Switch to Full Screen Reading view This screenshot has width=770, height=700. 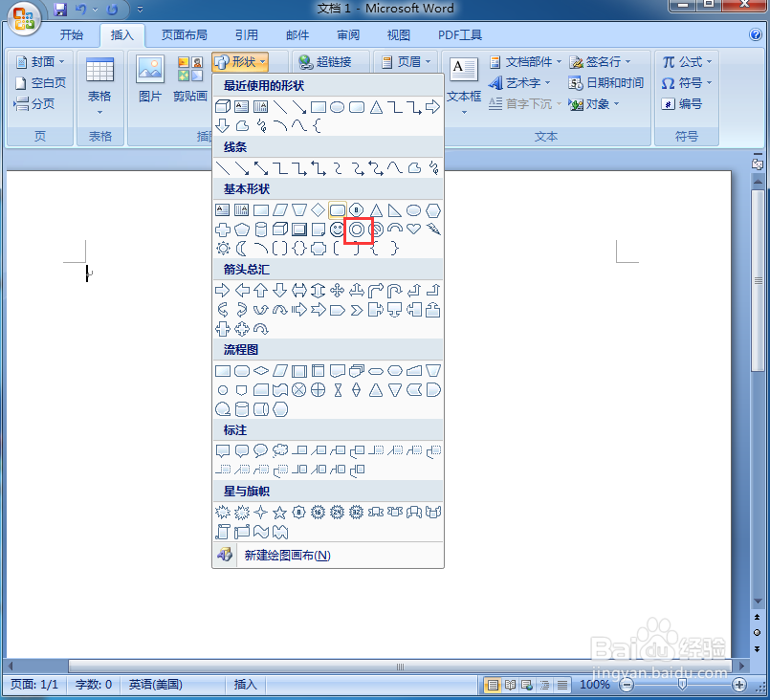click(510, 685)
